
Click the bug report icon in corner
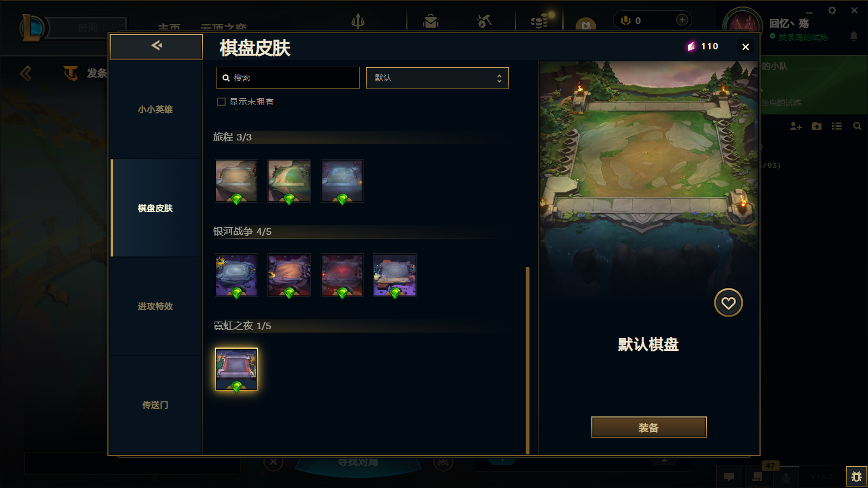pyautogui.click(x=857, y=477)
